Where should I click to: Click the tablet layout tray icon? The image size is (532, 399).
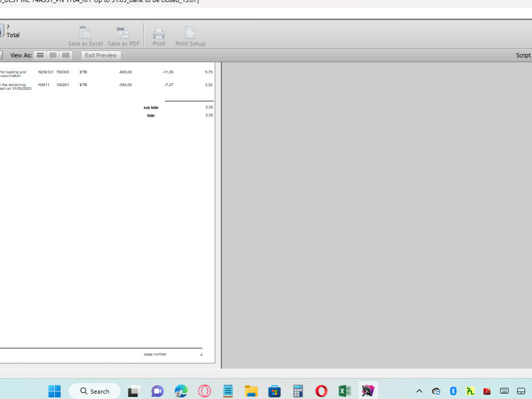(x=521, y=391)
